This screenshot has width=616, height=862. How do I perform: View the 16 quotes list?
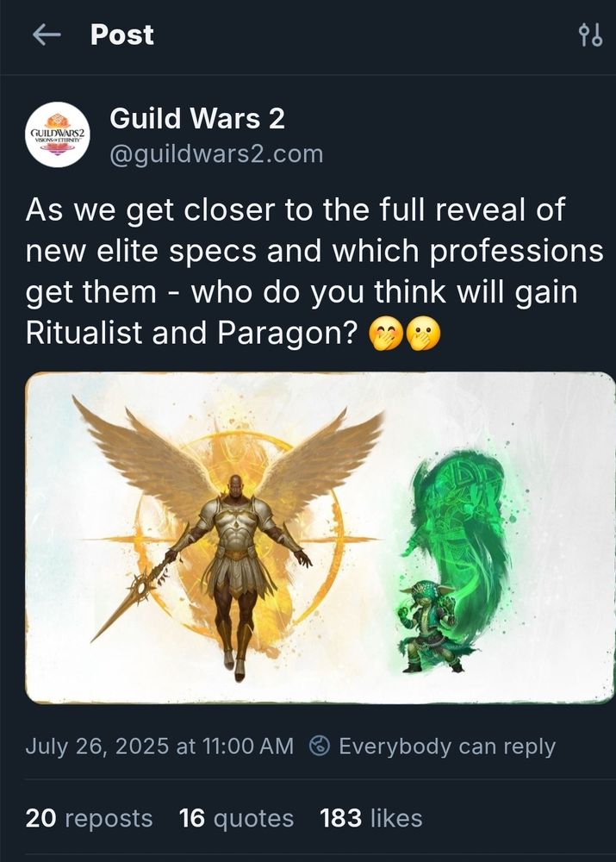(236, 818)
